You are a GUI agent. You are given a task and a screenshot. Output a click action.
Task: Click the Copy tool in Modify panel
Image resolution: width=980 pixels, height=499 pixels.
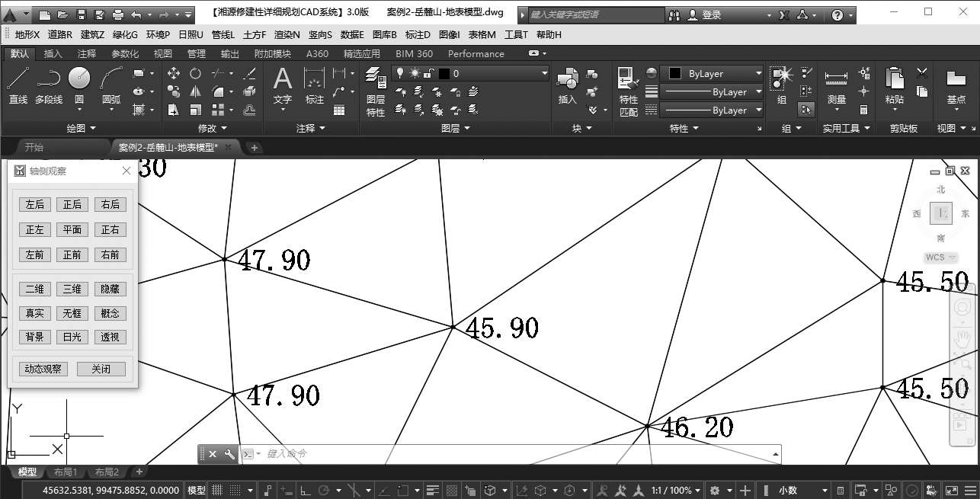[x=174, y=91]
